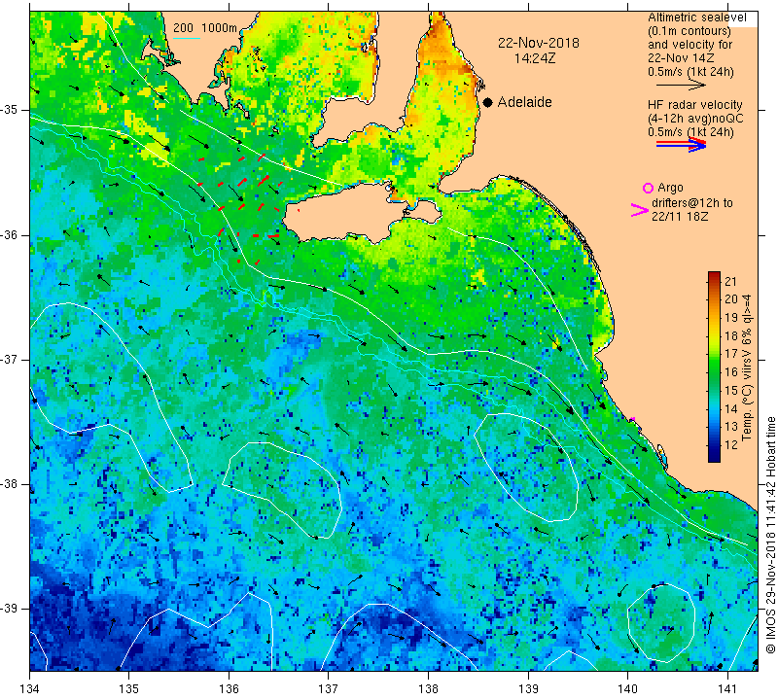The width and height of the screenshot is (778, 700).
Task: Click the 'HF radar velocity' legend text
Action: coord(694,105)
